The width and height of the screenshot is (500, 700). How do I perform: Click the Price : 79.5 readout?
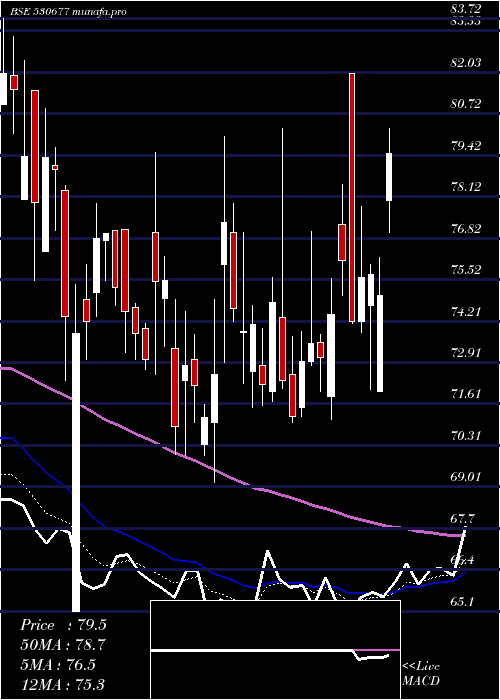63,625
